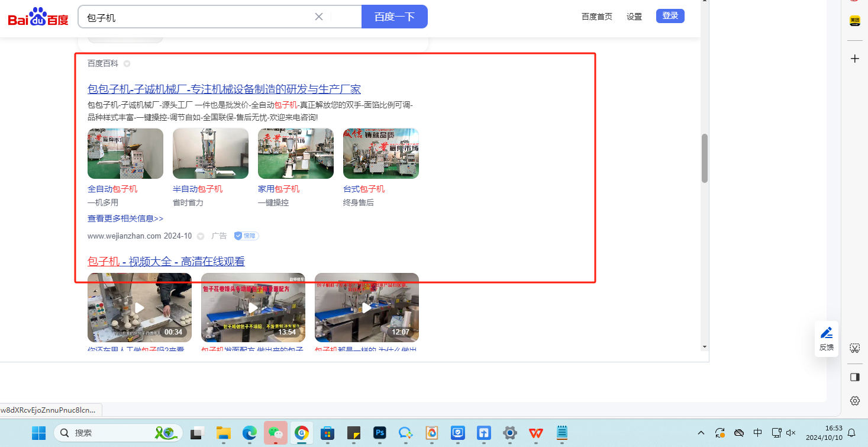The width and height of the screenshot is (868, 447).
Task: Click the cloud sync-off tray icon
Action: point(739,433)
